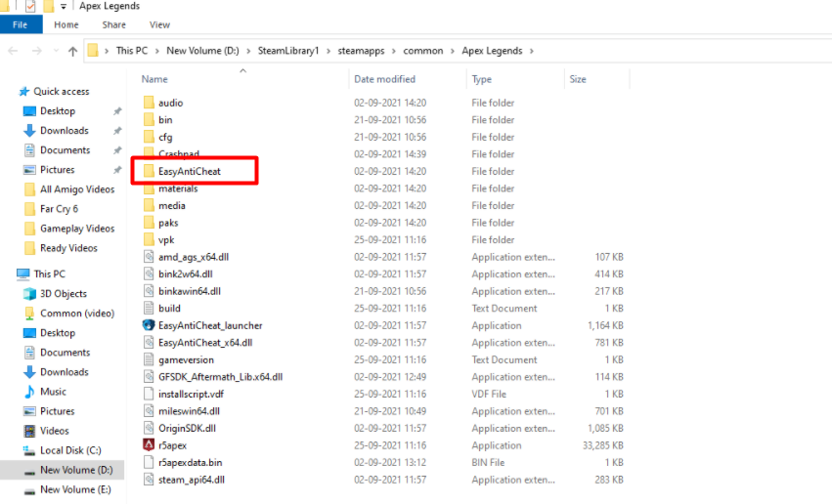Switch to the Home ribbon tab
The height and width of the screenshot is (504, 832).
[x=66, y=25]
